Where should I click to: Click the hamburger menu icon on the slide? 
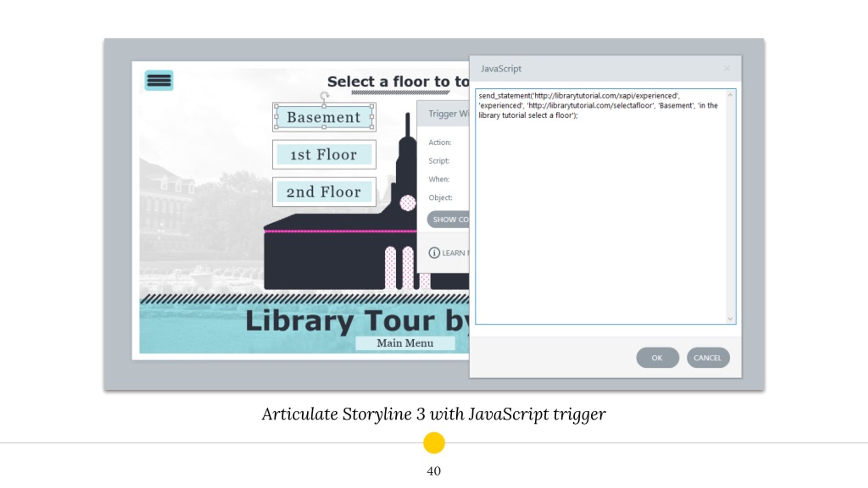point(159,80)
